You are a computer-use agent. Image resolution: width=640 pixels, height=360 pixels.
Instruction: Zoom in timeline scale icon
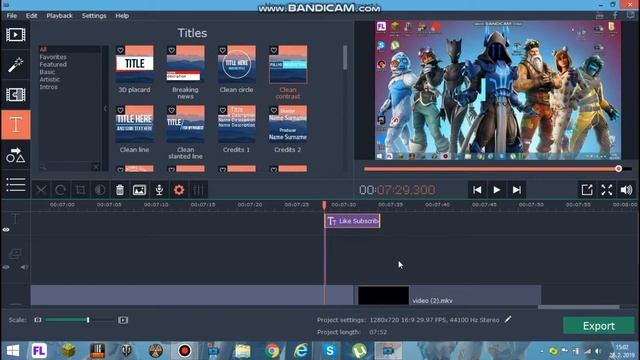click(123, 320)
